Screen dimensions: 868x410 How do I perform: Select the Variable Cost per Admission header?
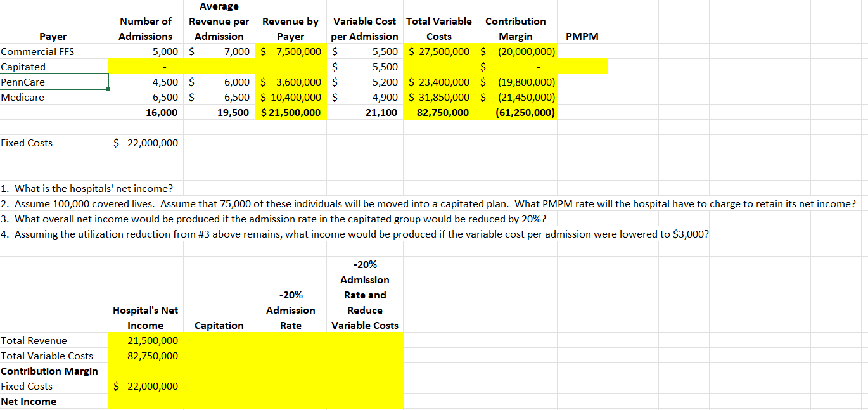coord(365,29)
